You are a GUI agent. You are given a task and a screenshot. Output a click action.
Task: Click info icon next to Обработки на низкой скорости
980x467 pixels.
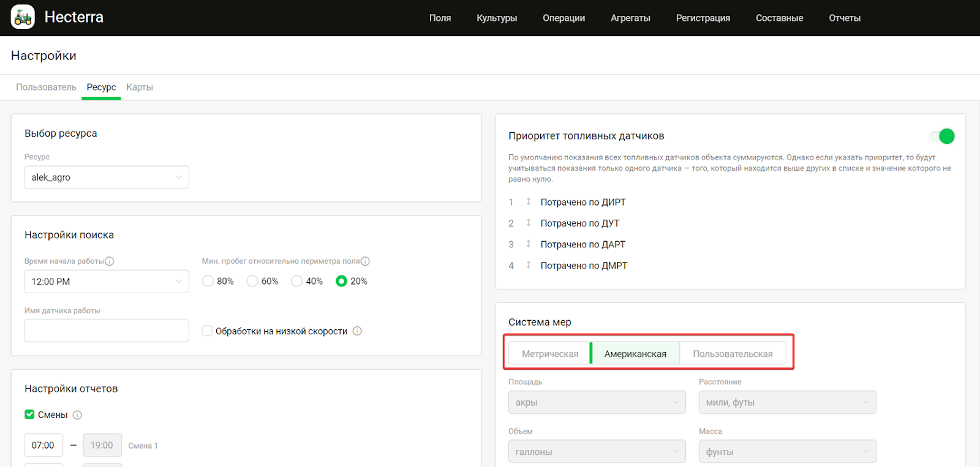pyautogui.click(x=357, y=331)
